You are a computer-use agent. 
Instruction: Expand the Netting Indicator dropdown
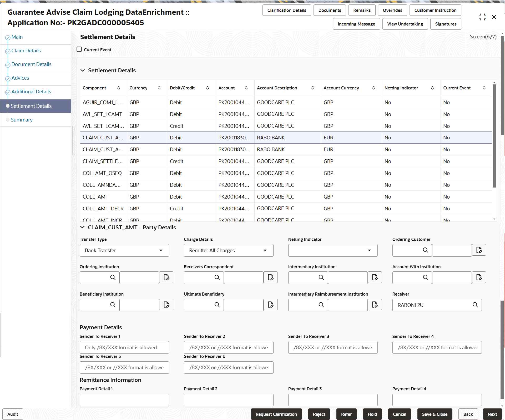(x=333, y=250)
